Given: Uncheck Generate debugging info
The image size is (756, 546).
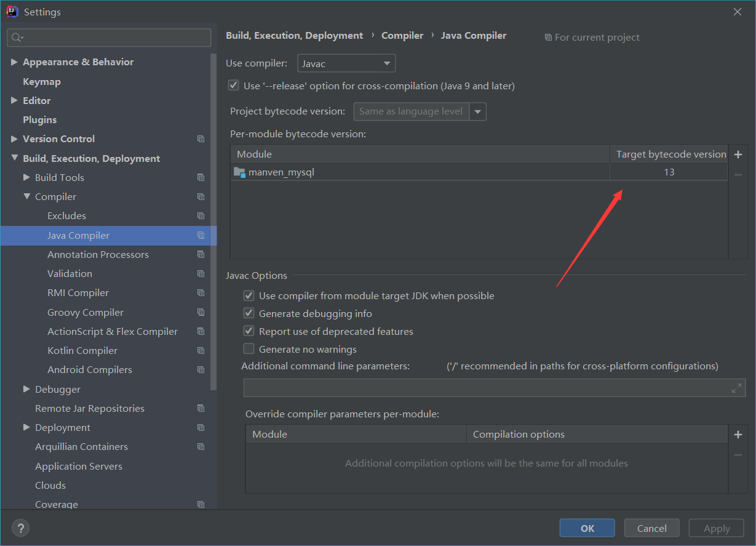Looking at the screenshot, I should (x=249, y=313).
